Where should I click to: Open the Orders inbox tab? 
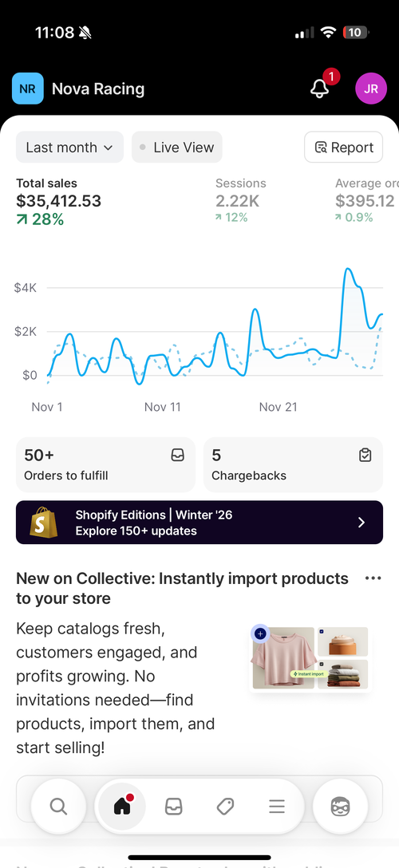pos(174,807)
